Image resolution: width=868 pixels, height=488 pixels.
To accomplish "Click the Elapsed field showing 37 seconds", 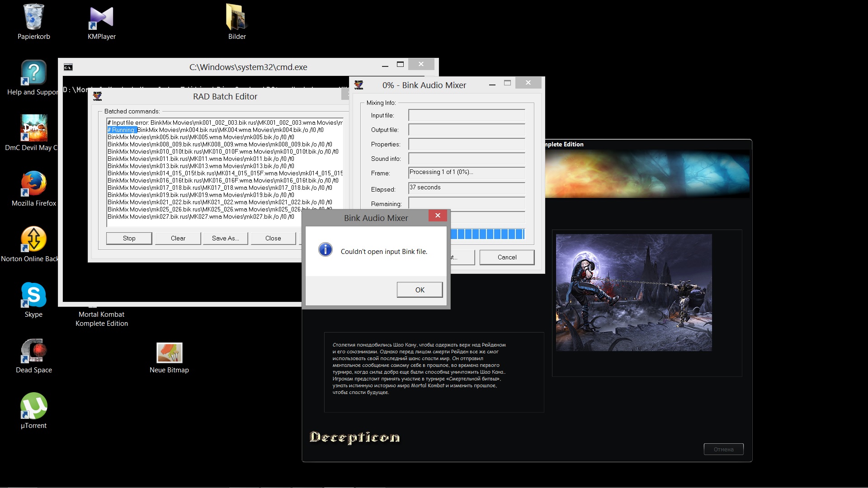I will (x=467, y=188).
